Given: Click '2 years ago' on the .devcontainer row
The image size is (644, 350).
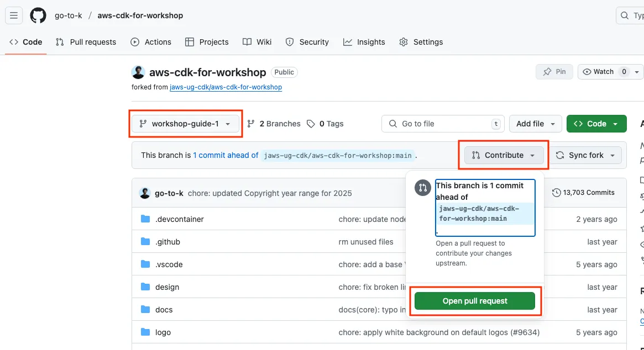Looking at the screenshot, I should 596,219.
